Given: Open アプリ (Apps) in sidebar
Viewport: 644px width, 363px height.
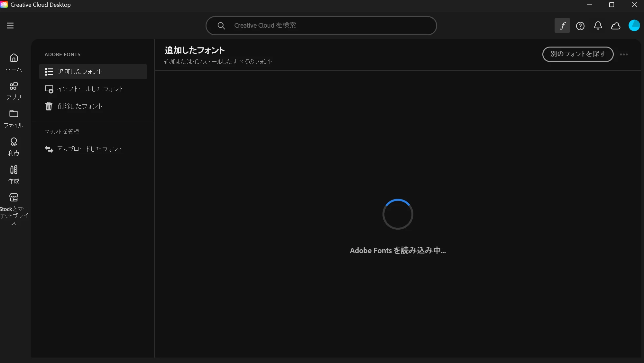Looking at the screenshot, I should coord(14,91).
